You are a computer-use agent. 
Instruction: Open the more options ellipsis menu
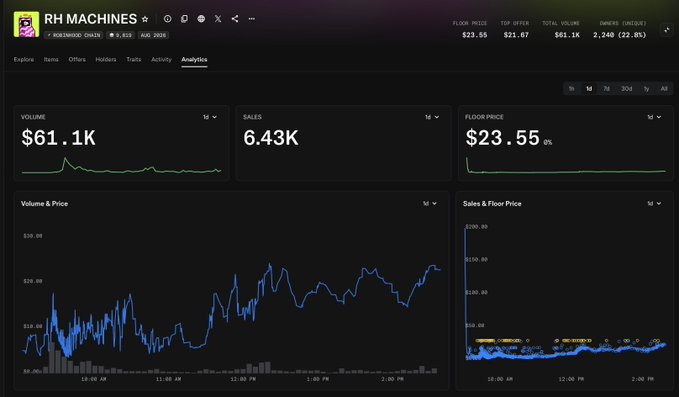coord(252,19)
